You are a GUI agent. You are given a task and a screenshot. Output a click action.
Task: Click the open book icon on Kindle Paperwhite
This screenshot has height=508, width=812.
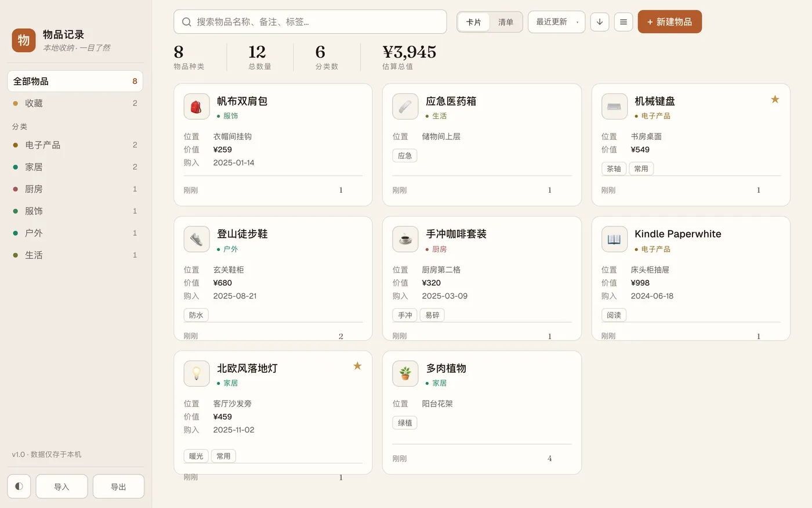tap(614, 239)
